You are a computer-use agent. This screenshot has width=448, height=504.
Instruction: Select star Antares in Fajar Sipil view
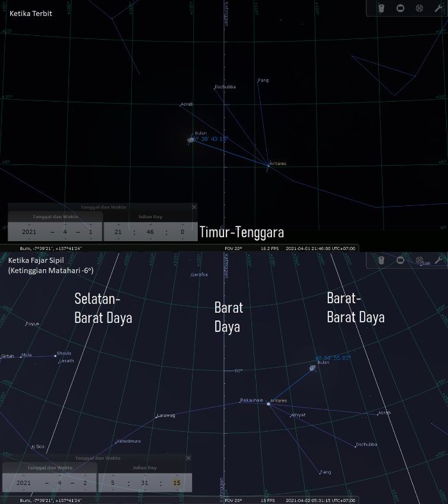pos(268,404)
